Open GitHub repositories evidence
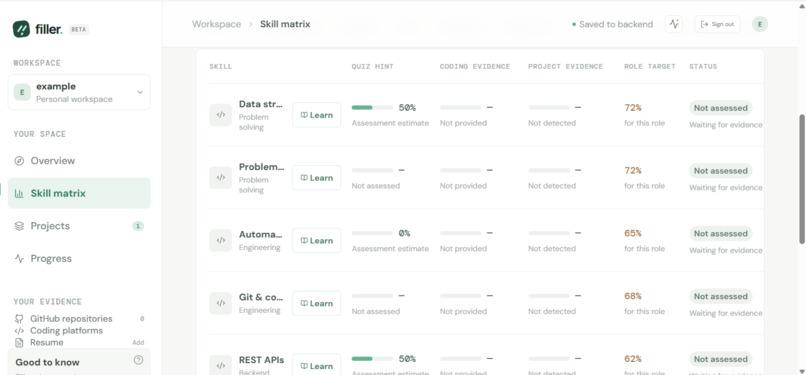 tap(79, 319)
